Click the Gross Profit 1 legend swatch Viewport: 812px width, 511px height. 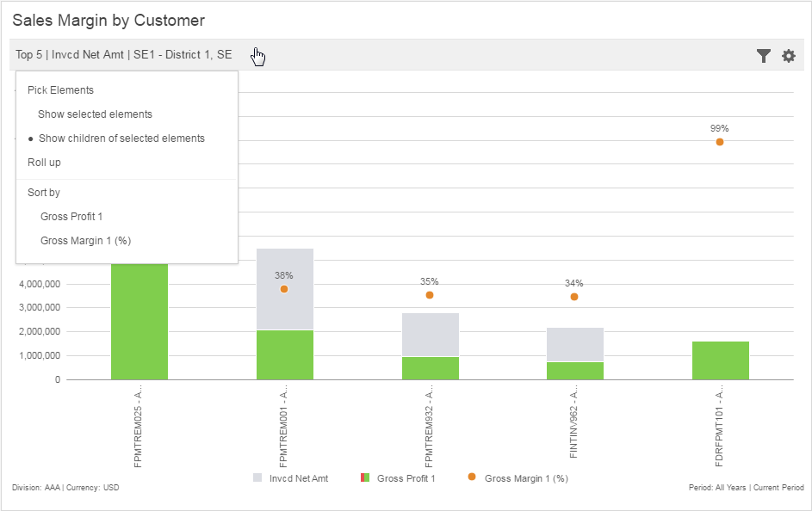point(365,477)
